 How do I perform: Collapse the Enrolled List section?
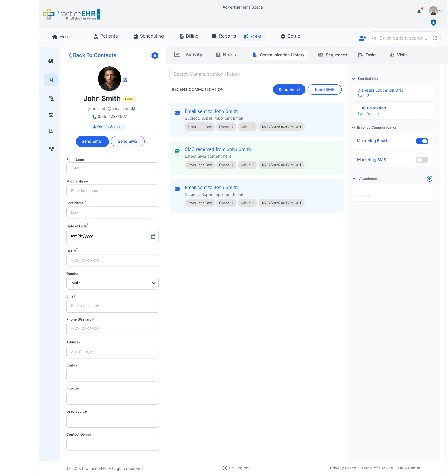353,79
